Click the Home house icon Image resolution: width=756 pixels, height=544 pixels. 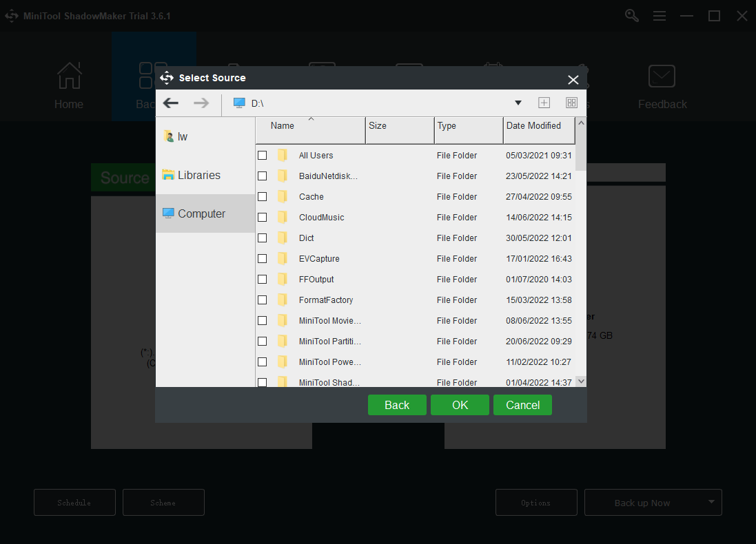click(69, 76)
